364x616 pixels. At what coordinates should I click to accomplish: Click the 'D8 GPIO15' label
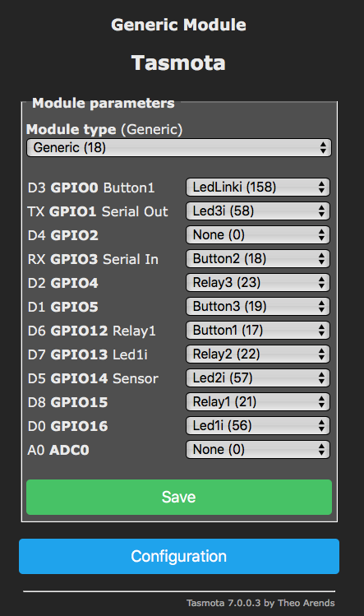[x=67, y=402]
